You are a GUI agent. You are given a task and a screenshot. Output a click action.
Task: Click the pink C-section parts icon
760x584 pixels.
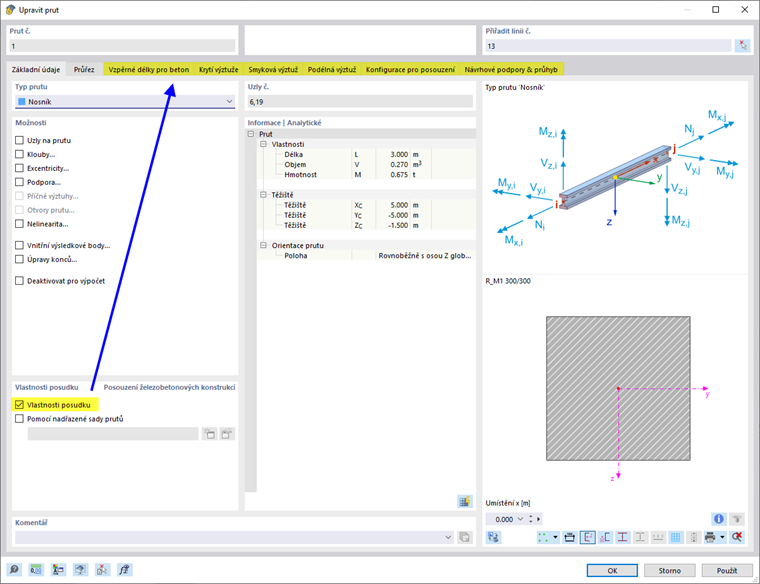(x=605, y=537)
